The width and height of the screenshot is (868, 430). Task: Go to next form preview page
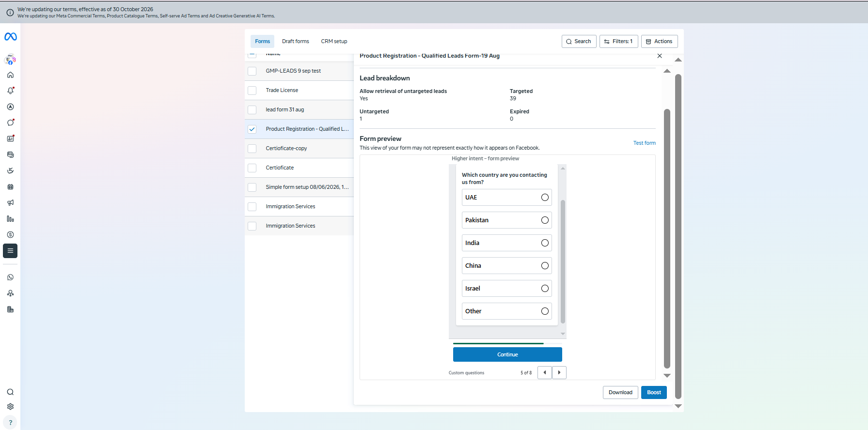coord(559,372)
